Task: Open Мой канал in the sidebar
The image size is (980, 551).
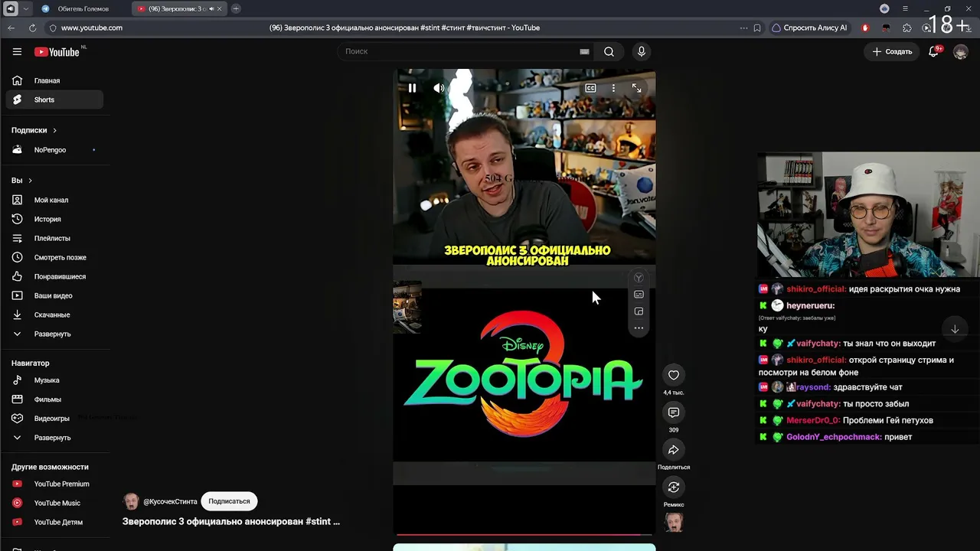Action: [x=54, y=200]
